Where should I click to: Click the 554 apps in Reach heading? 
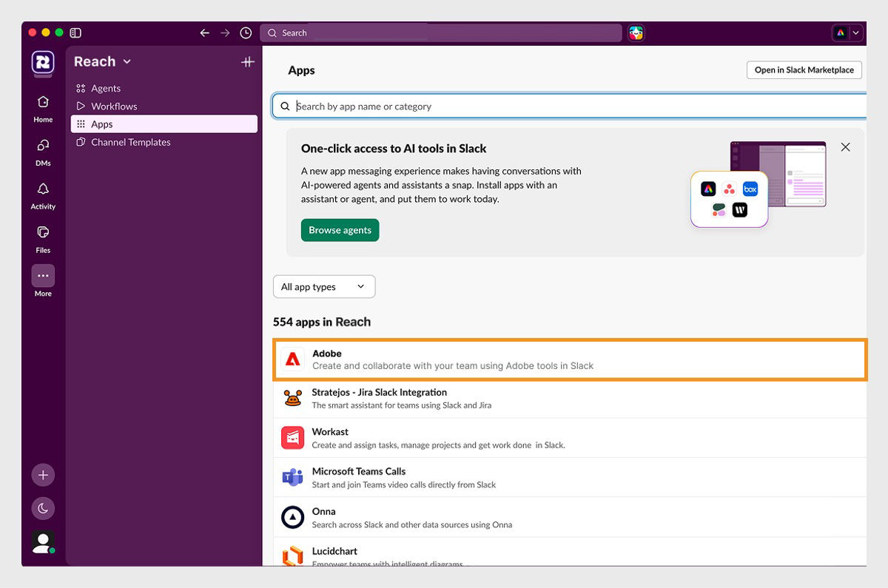pos(322,322)
